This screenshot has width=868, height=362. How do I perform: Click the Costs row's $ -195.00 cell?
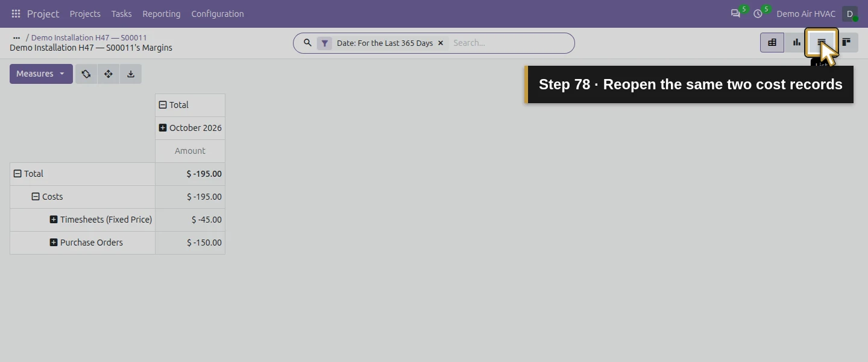click(x=190, y=197)
